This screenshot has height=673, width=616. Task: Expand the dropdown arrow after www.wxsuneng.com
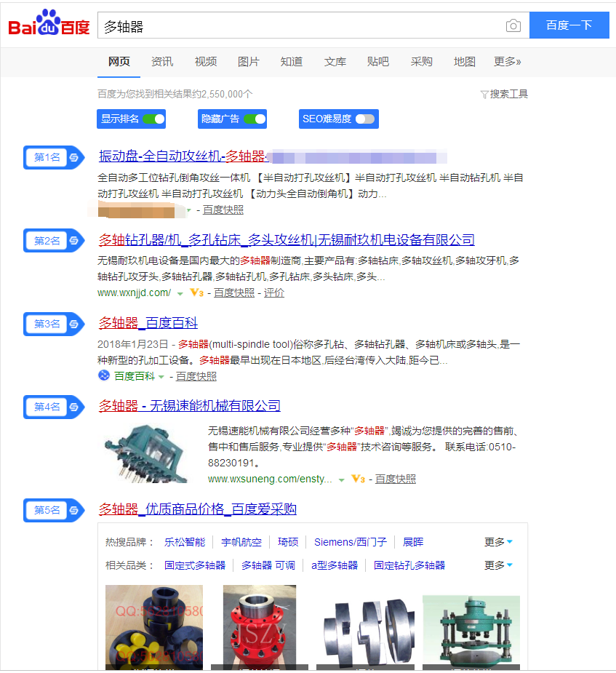(342, 480)
